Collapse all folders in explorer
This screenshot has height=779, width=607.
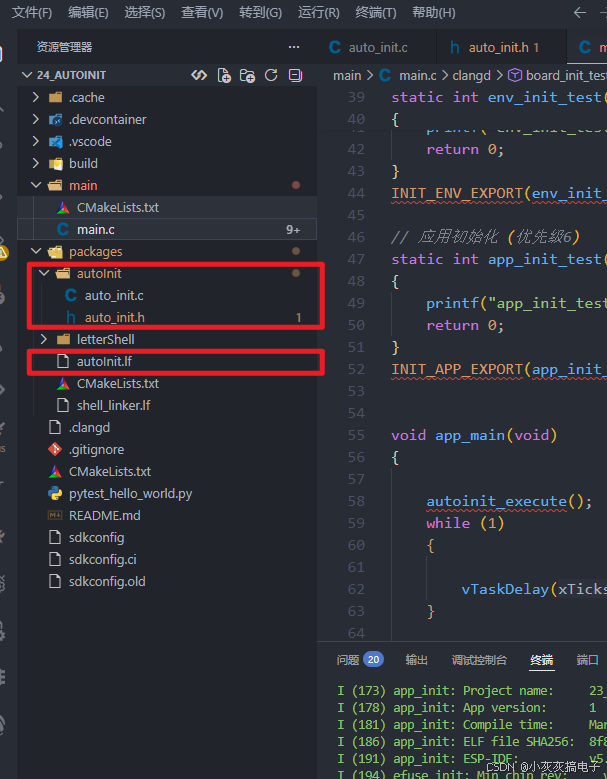[295, 75]
